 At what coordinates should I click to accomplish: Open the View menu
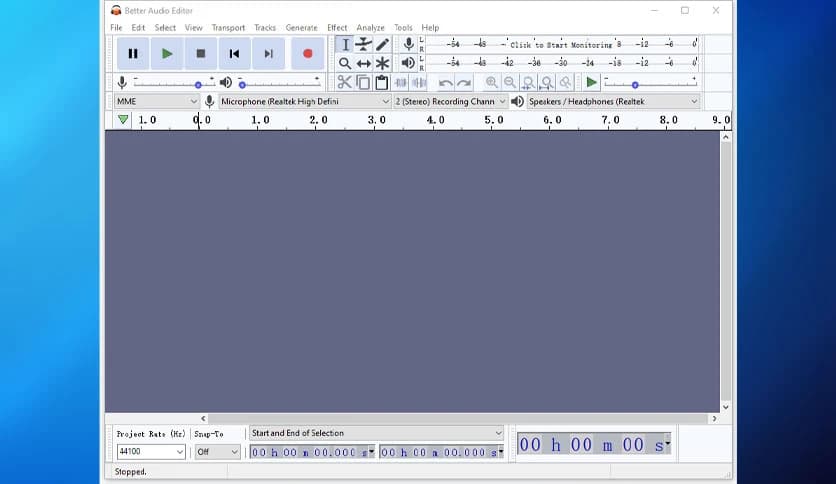194,27
